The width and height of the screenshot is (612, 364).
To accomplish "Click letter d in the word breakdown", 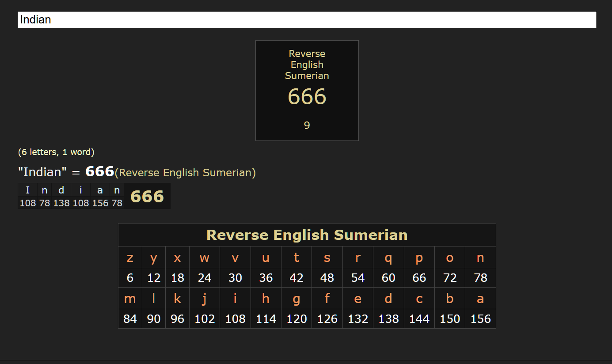I will (x=61, y=190).
